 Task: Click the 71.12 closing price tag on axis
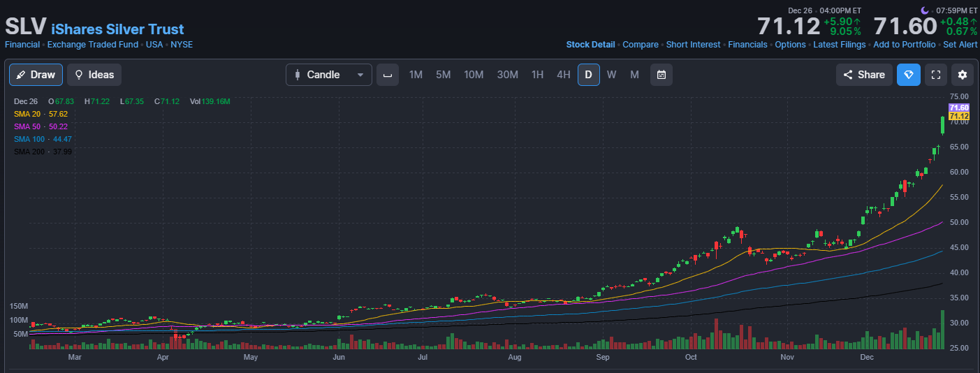pos(959,116)
